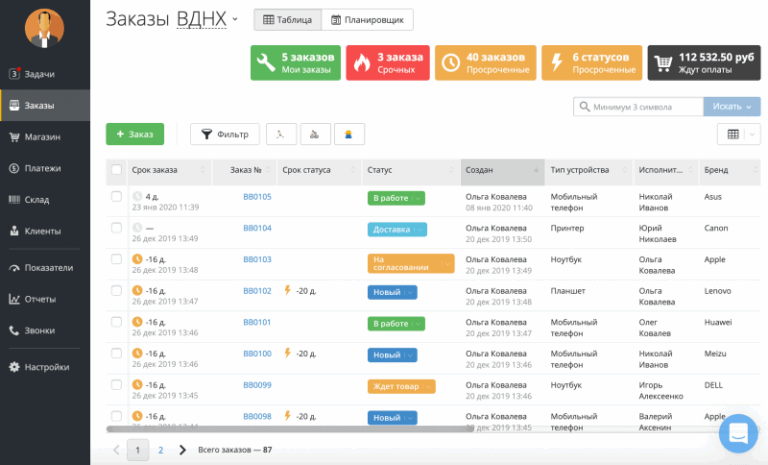This screenshot has height=465, width=768.
Task: Tick the select-all checkbox in table header
Action: click(x=117, y=170)
